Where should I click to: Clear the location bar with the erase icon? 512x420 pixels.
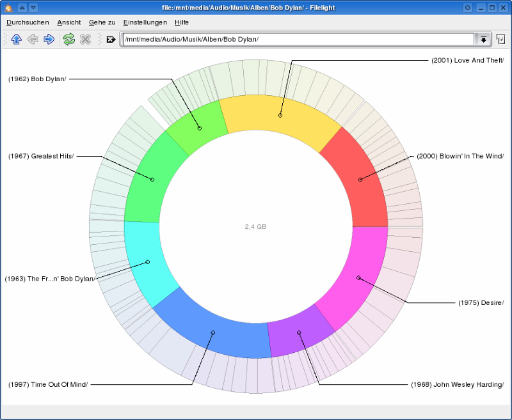pyautogui.click(x=111, y=40)
